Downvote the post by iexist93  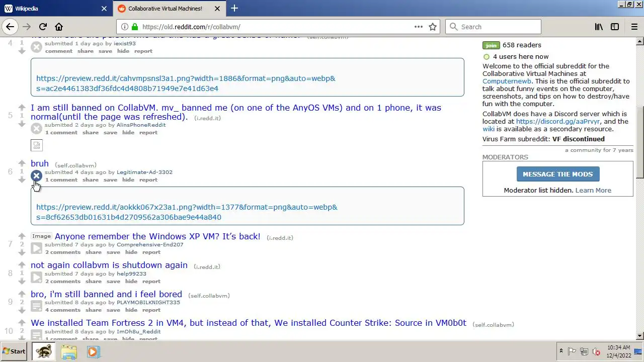(x=22, y=51)
